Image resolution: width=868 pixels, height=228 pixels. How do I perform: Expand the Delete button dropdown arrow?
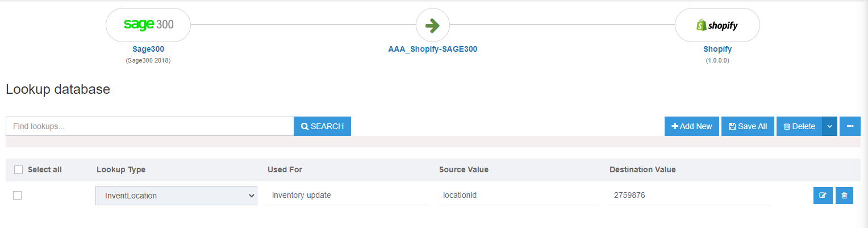829,126
